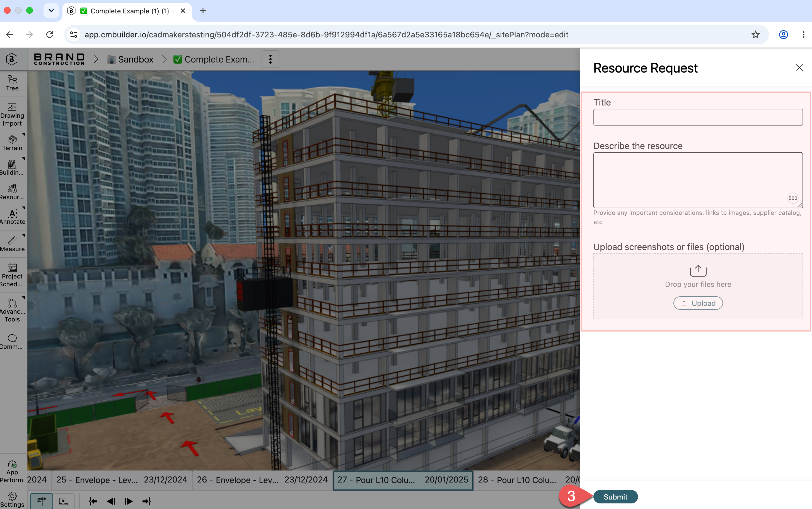Open the Drawing Import tool
This screenshot has width=812, height=509.
(x=12, y=115)
